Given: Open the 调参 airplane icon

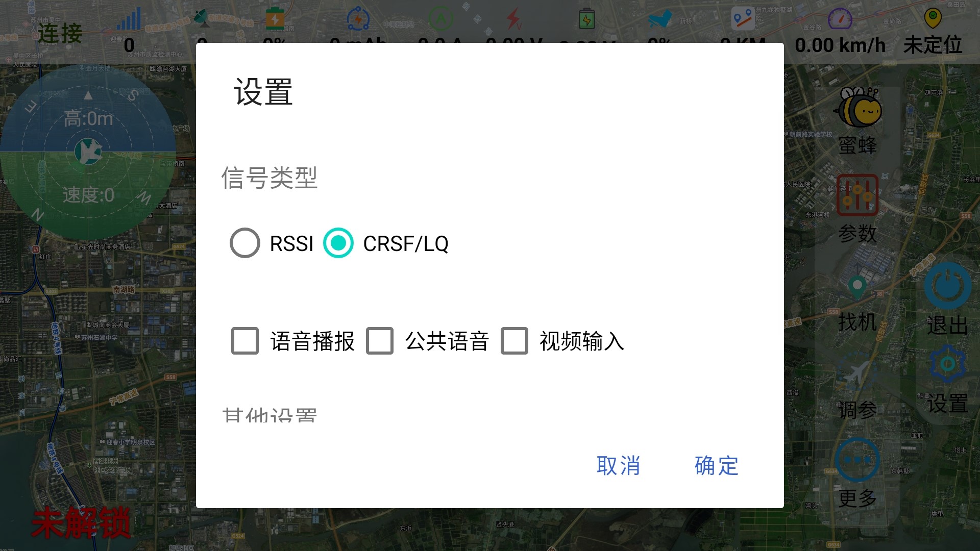Looking at the screenshot, I should tap(857, 375).
